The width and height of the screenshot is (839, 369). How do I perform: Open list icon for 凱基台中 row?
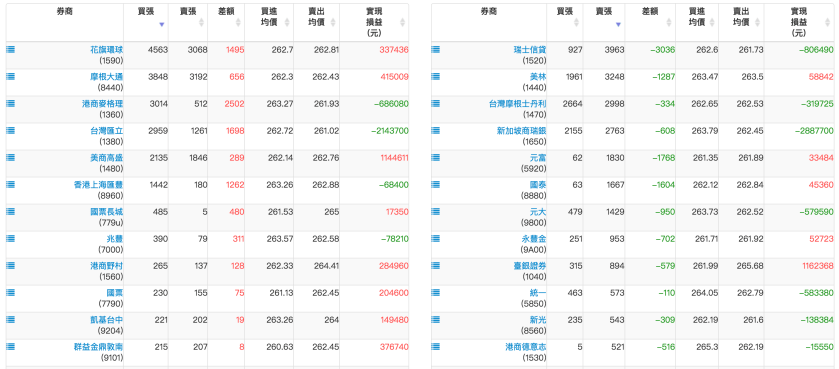tap(11, 319)
